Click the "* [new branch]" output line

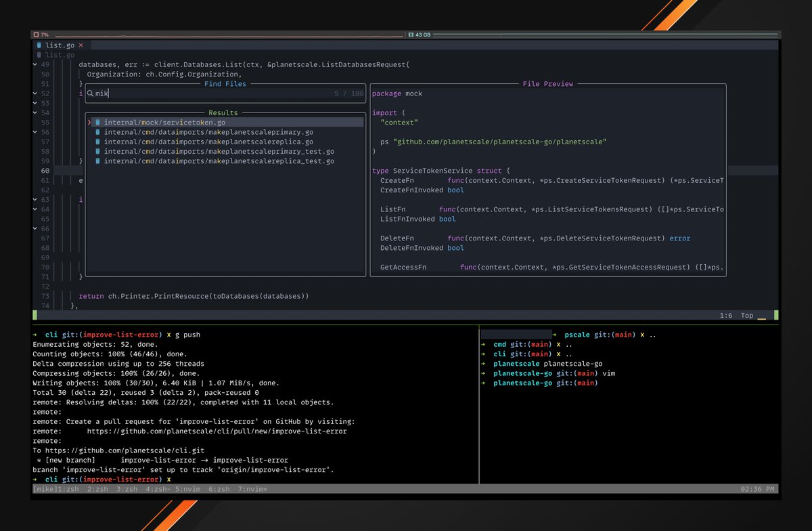(x=162, y=460)
